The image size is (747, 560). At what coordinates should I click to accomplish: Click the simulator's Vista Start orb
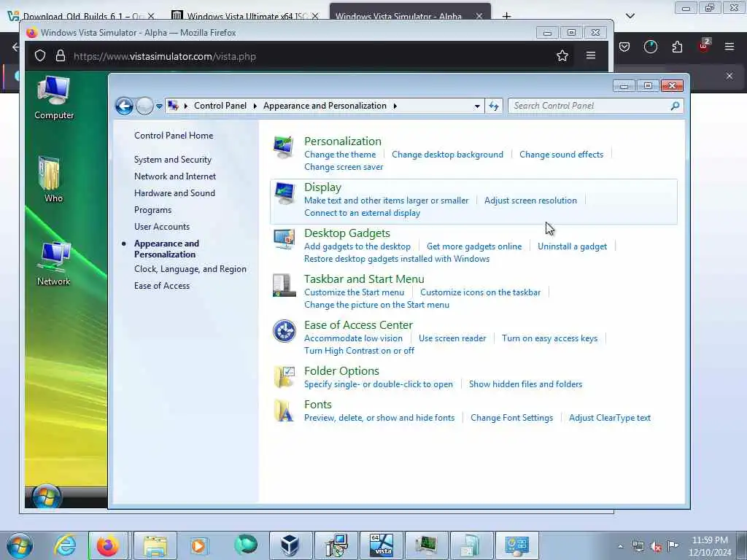pyautogui.click(x=47, y=497)
